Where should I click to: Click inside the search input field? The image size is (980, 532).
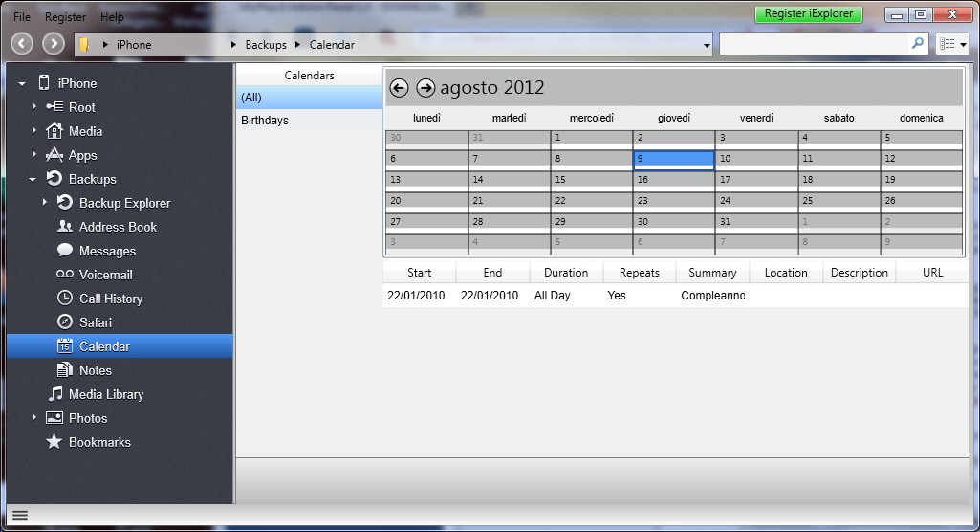coord(813,44)
